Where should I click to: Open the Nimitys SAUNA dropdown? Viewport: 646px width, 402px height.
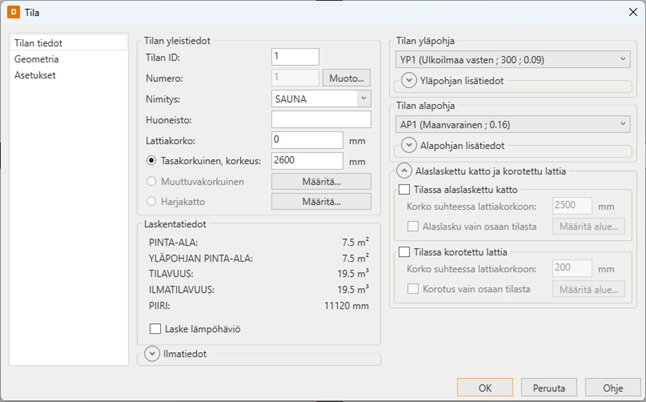click(362, 99)
